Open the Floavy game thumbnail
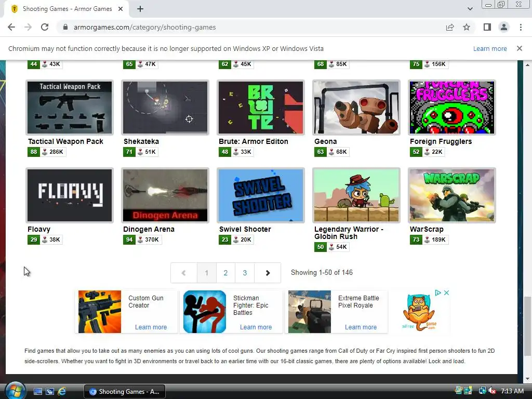The height and width of the screenshot is (399, 532). (x=70, y=195)
